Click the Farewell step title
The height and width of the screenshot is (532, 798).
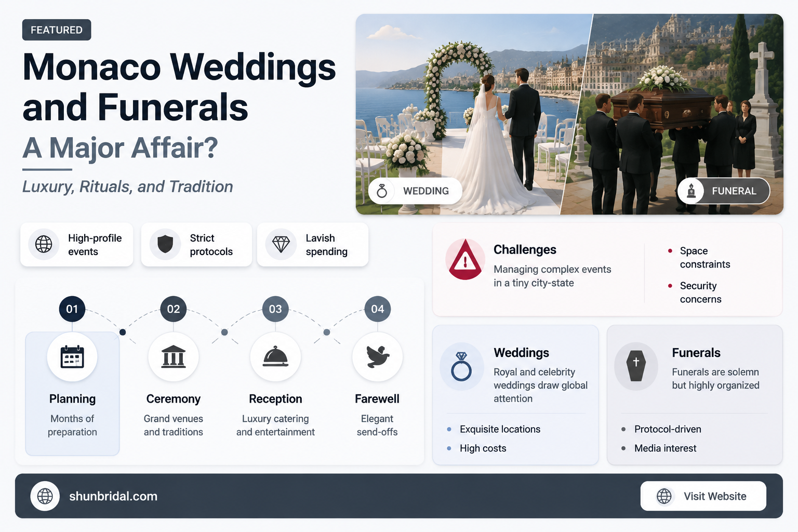[x=377, y=399]
